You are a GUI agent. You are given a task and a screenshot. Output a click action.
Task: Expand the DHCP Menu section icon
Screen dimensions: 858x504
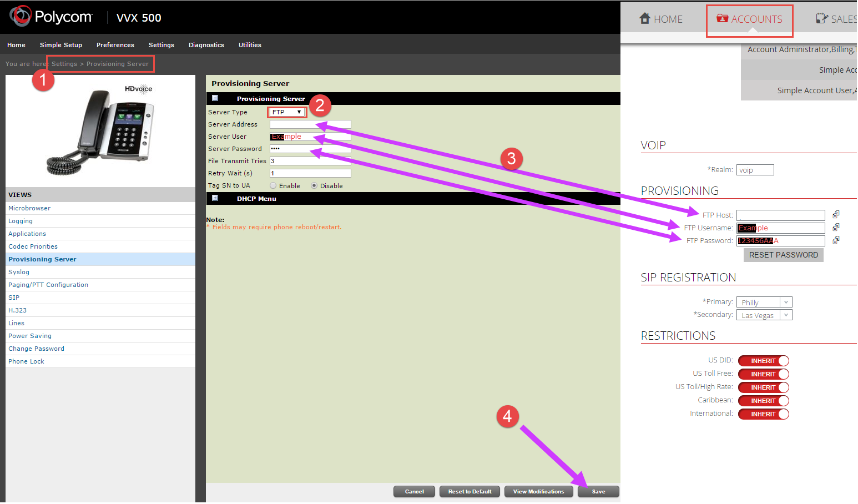(215, 198)
